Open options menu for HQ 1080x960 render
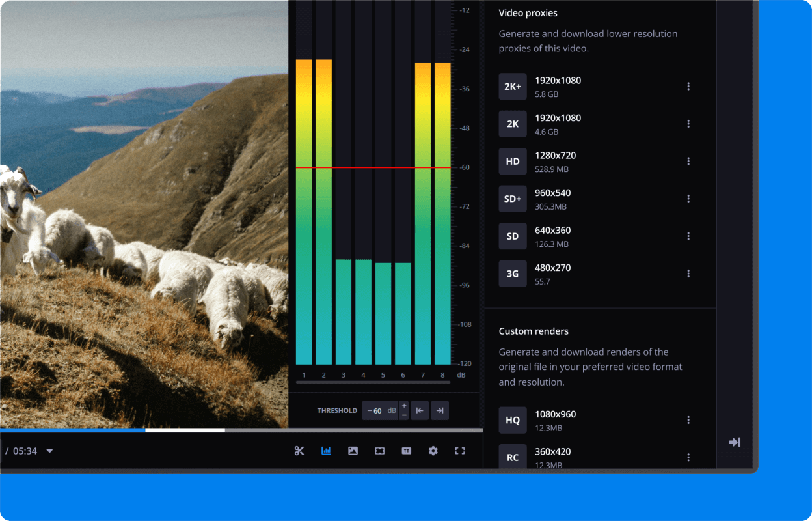812x521 pixels. [x=688, y=420]
